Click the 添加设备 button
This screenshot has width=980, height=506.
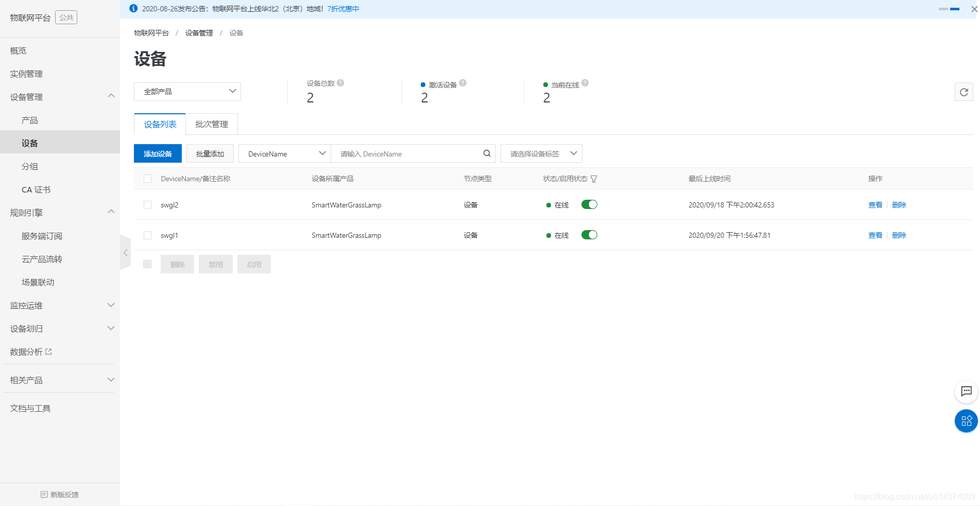(x=158, y=153)
